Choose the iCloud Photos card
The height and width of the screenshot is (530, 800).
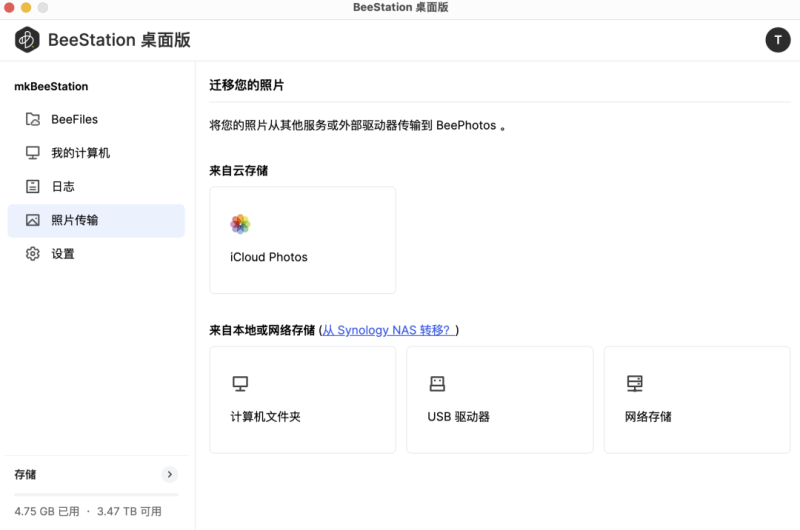[x=303, y=240]
